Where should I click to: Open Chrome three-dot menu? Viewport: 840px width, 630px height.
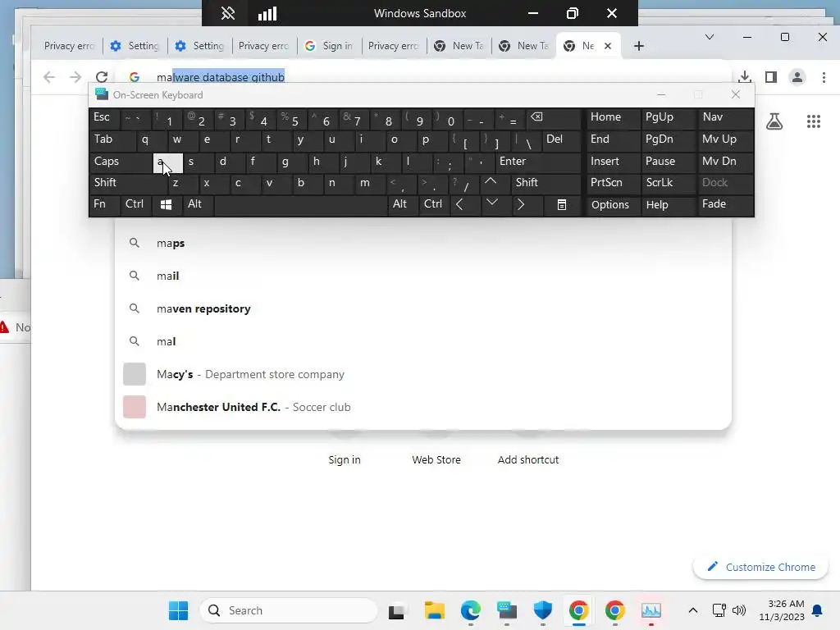[824, 77]
